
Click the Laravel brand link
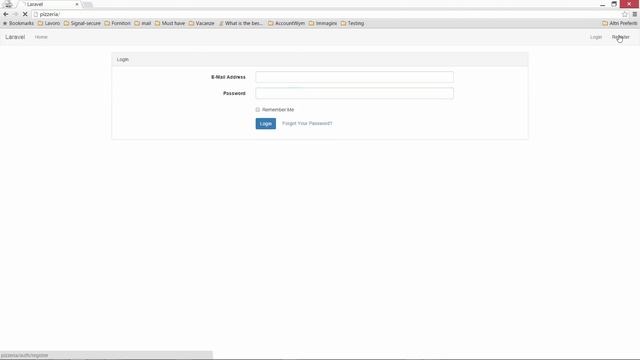pyautogui.click(x=15, y=37)
